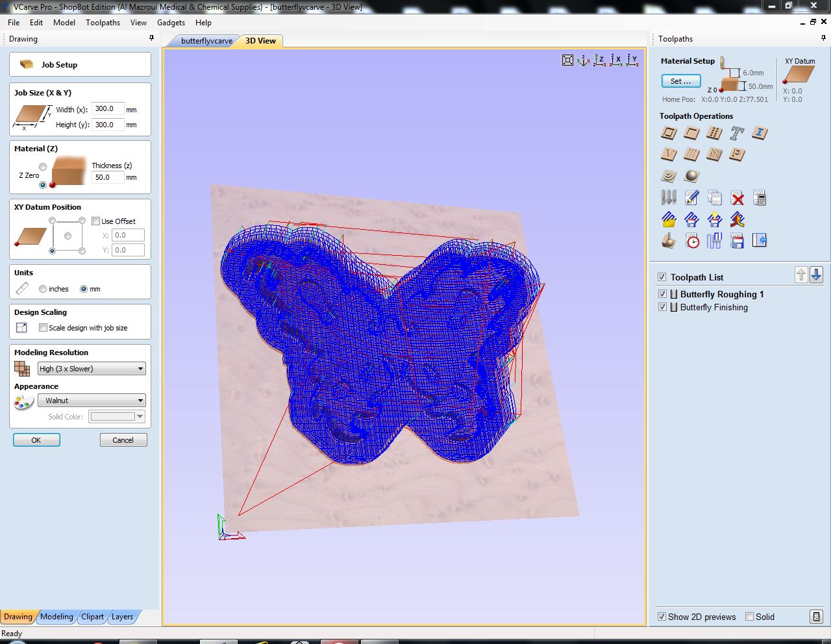Open the 3D Finishing toolpath sphere icon
The width and height of the screenshot is (831, 644).
[691, 176]
